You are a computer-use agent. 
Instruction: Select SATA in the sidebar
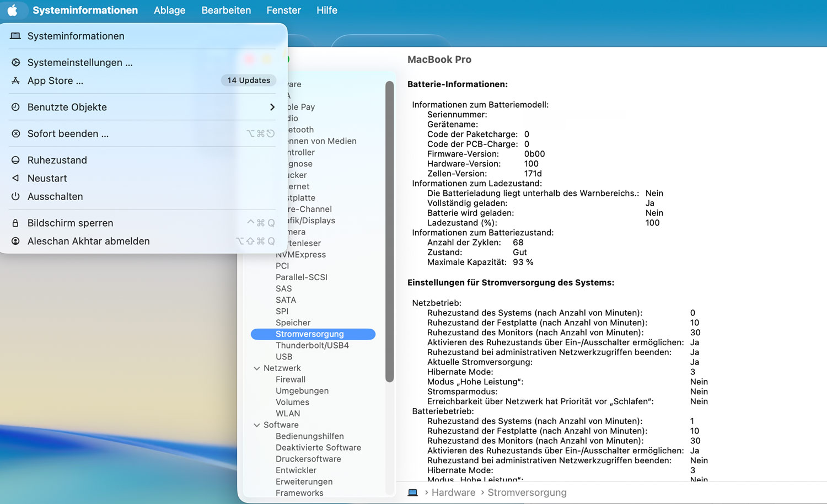tap(286, 300)
